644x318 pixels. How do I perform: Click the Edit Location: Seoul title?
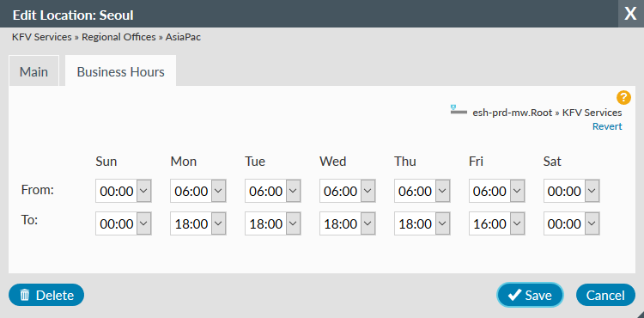coord(73,15)
